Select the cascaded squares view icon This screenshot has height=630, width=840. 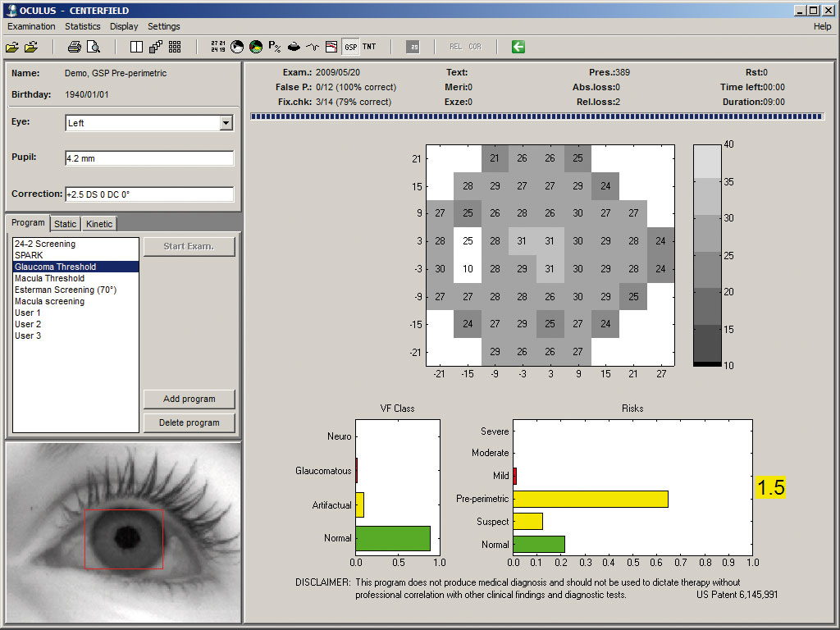156,47
